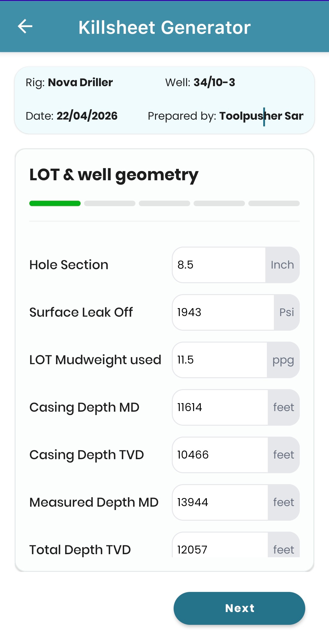The image size is (329, 644).
Task: Select the Casing Depth TVD input
Action: click(x=220, y=455)
